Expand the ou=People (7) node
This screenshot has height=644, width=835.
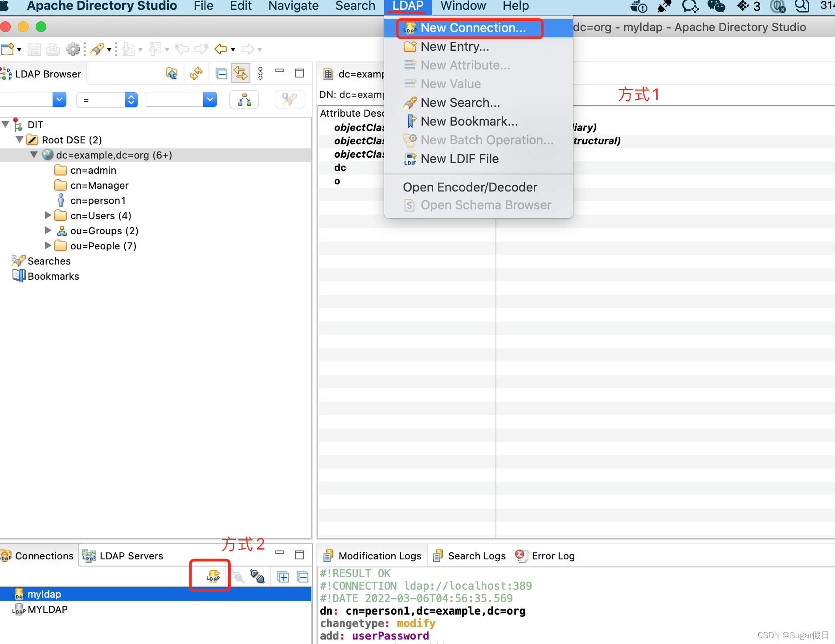48,245
